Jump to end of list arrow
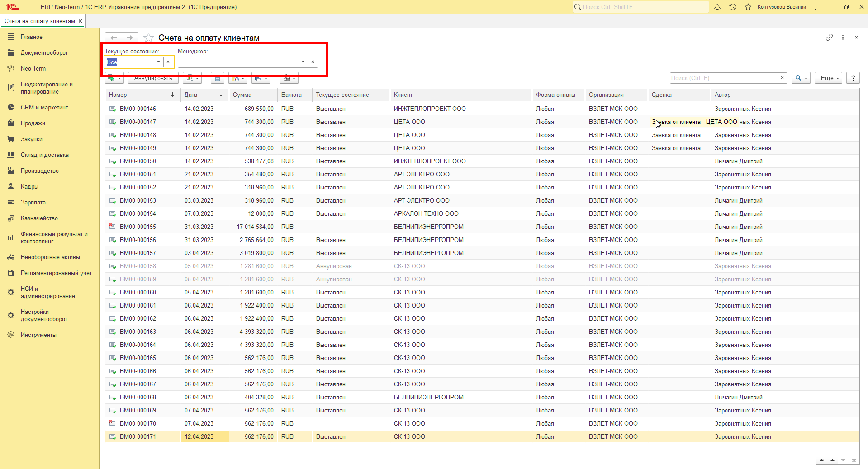The image size is (868, 469). pos(854,460)
